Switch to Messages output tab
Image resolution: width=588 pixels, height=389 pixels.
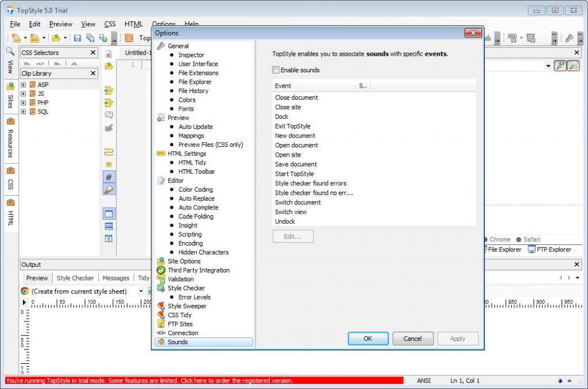pyautogui.click(x=116, y=278)
